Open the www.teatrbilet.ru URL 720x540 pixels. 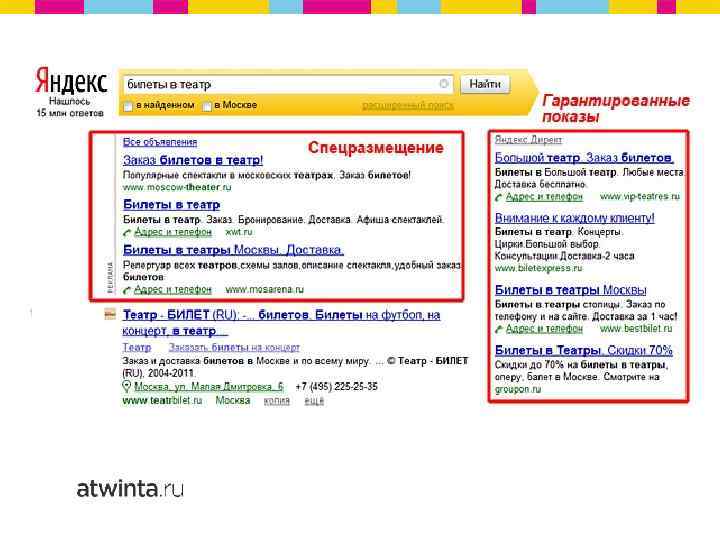click(162, 400)
